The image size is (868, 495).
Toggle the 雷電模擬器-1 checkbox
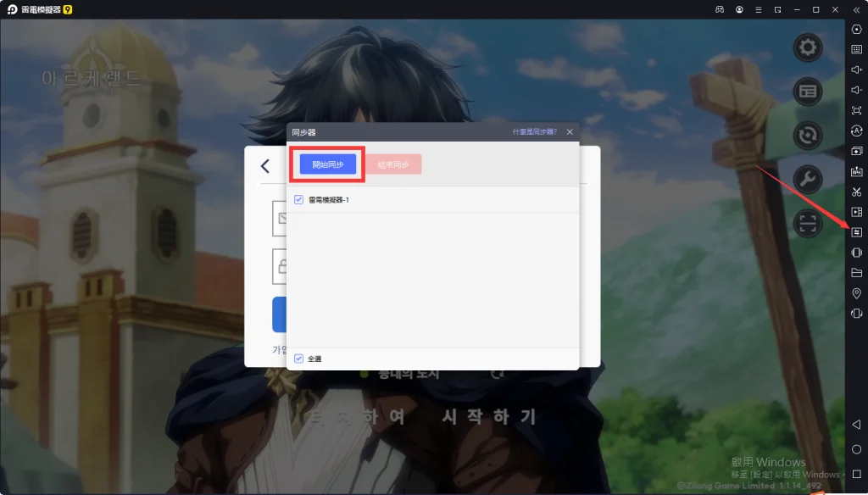[x=299, y=199]
